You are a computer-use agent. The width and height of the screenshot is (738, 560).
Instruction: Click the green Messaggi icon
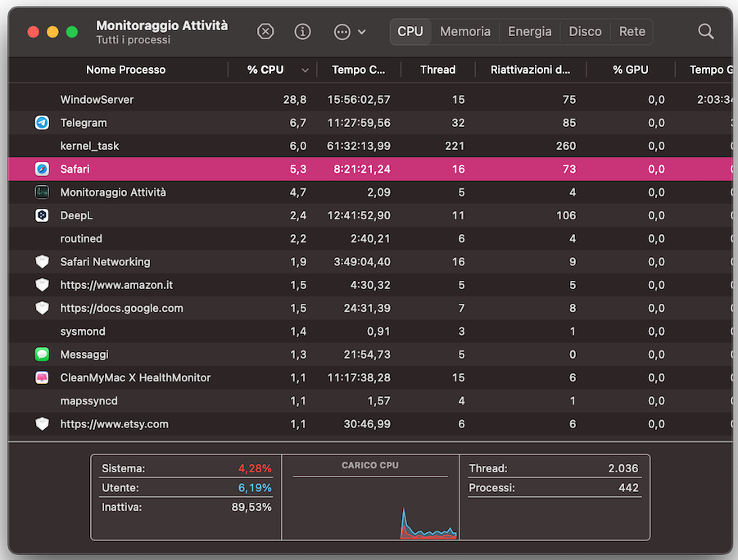(43, 355)
